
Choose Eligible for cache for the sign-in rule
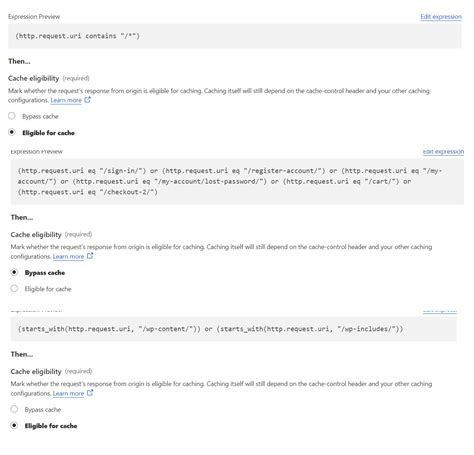click(x=14, y=288)
